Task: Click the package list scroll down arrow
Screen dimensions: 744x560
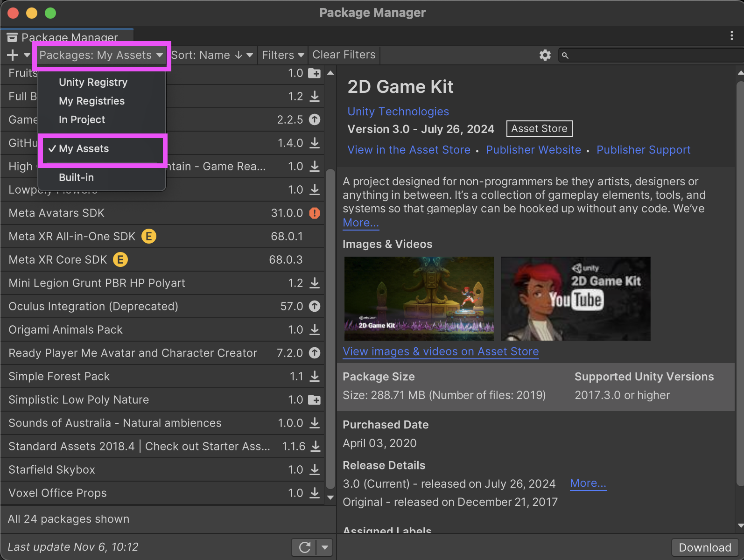Action: coord(330,497)
